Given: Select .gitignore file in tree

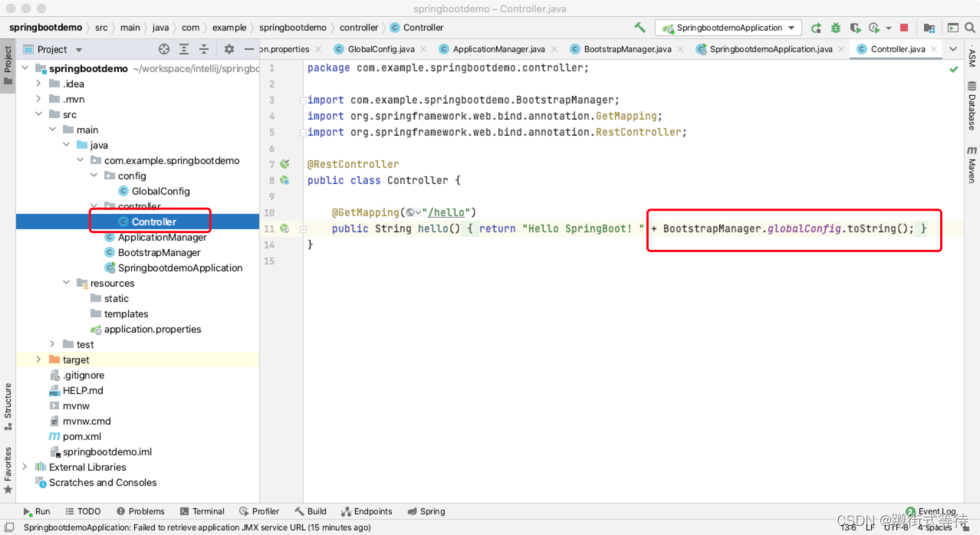Looking at the screenshot, I should click(83, 375).
